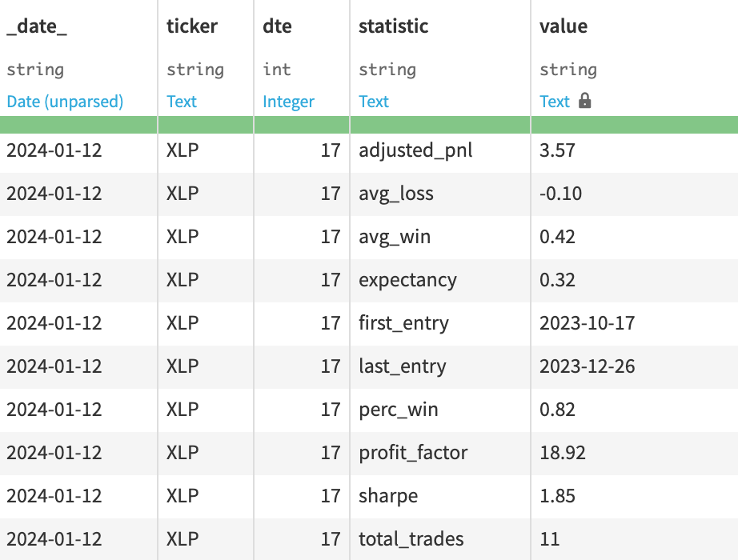This screenshot has width=738, height=560.
Task: Click the Date (unparsed) meaning link
Action: pos(65,102)
